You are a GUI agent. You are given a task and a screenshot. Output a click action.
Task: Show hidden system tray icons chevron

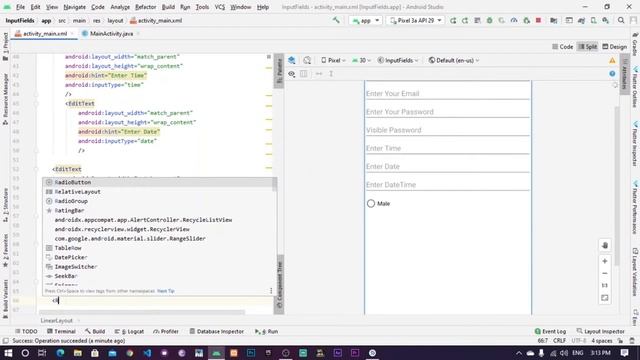(518, 353)
